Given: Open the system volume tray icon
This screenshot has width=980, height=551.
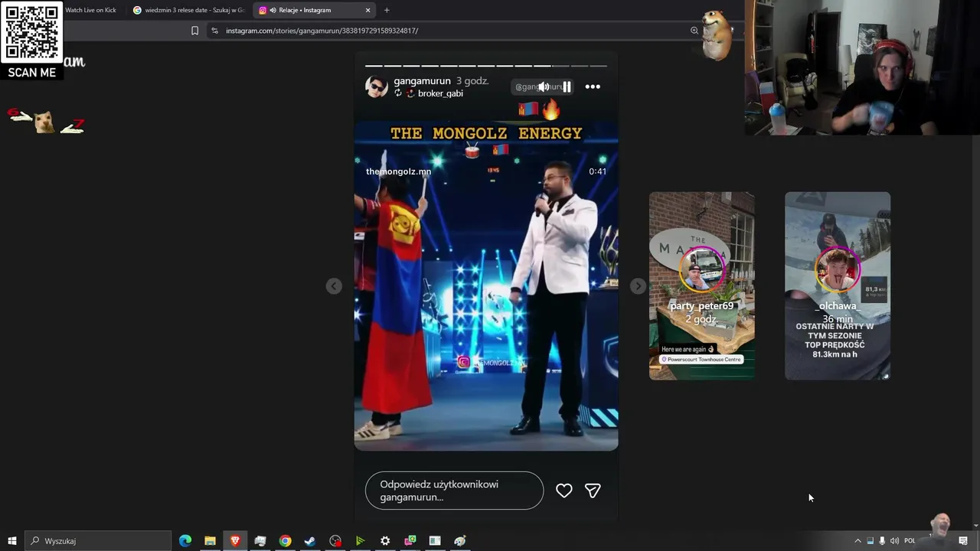Looking at the screenshot, I should click(x=894, y=541).
